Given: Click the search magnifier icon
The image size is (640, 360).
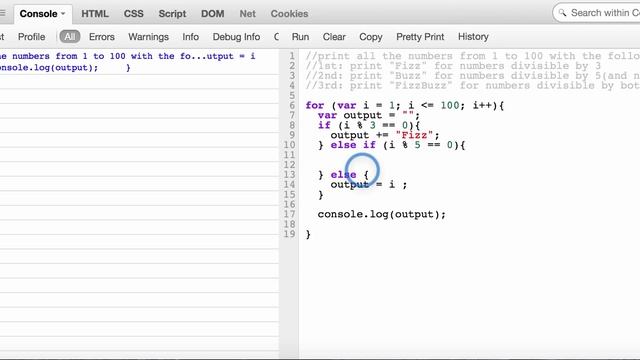Looking at the screenshot, I should [562, 13].
